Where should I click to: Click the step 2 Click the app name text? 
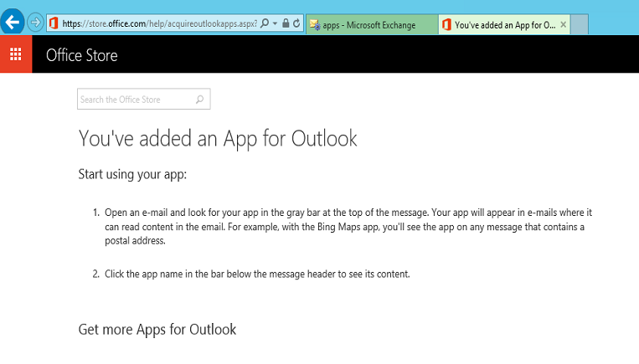coord(257,274)
